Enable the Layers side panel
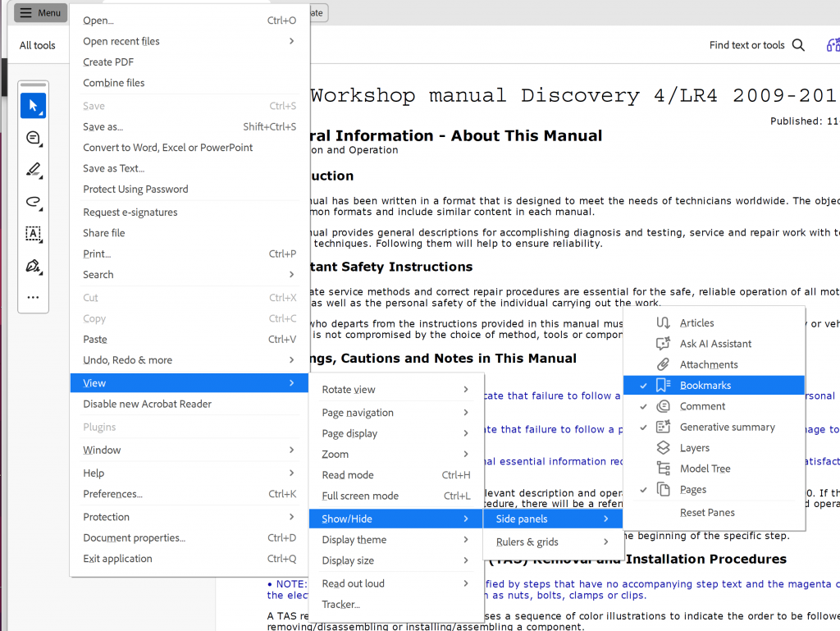Screen dimensions: 840x631 pos(714,448)
